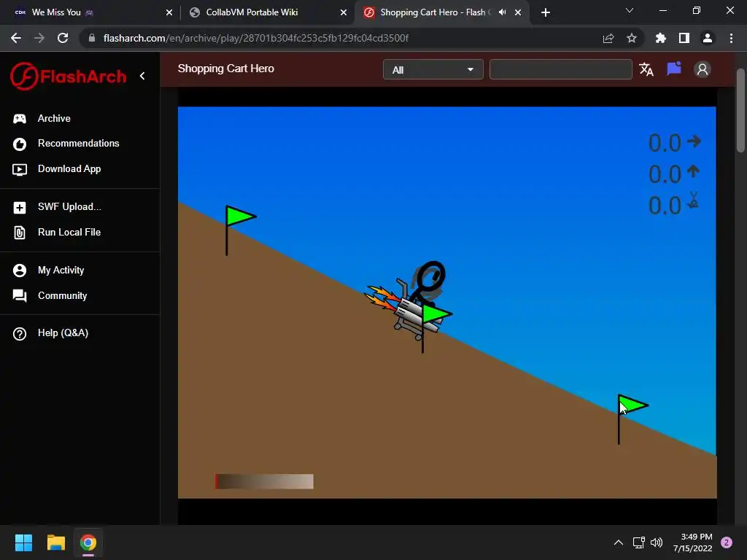
Task: Show hidden system tray icons
Action: pos(618,542)
